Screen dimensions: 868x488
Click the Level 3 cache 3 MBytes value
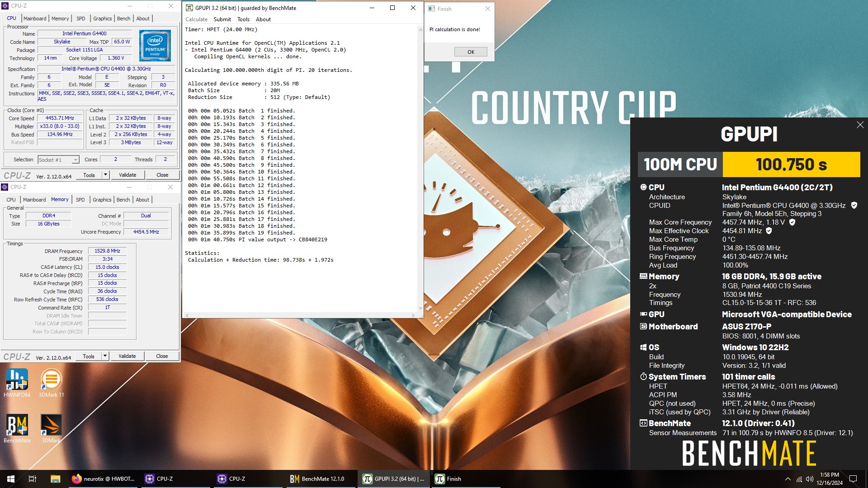131,143
